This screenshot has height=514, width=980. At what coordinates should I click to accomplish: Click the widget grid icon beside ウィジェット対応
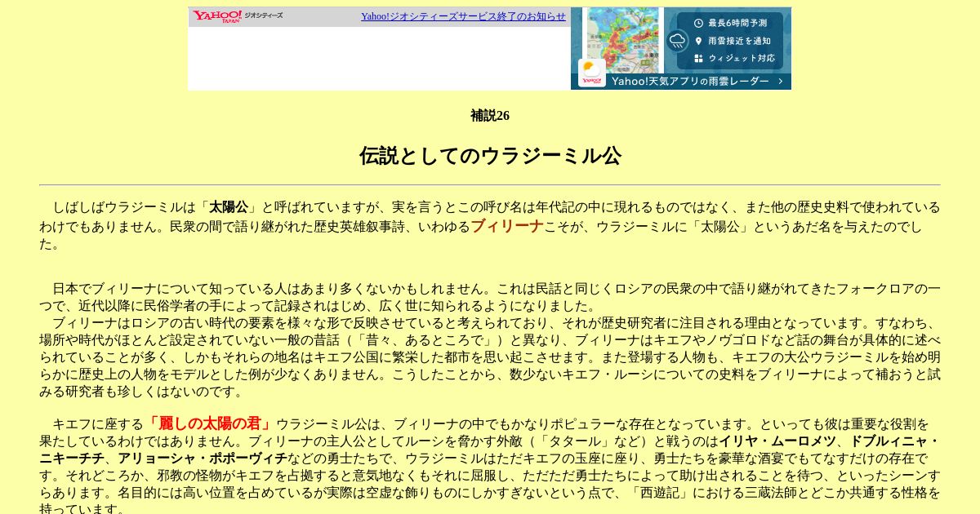pyautogui.click(x=699, y=59)
